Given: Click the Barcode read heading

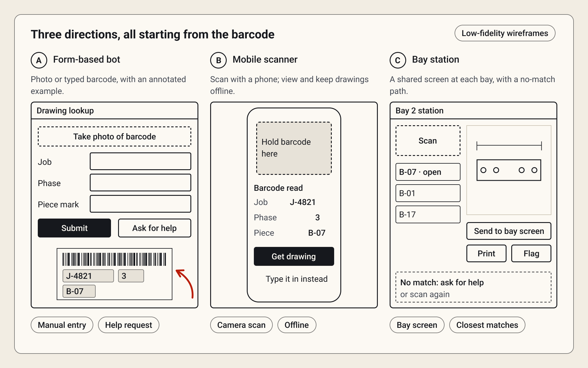Looking at the screenshot, I should tap(278, 188).
